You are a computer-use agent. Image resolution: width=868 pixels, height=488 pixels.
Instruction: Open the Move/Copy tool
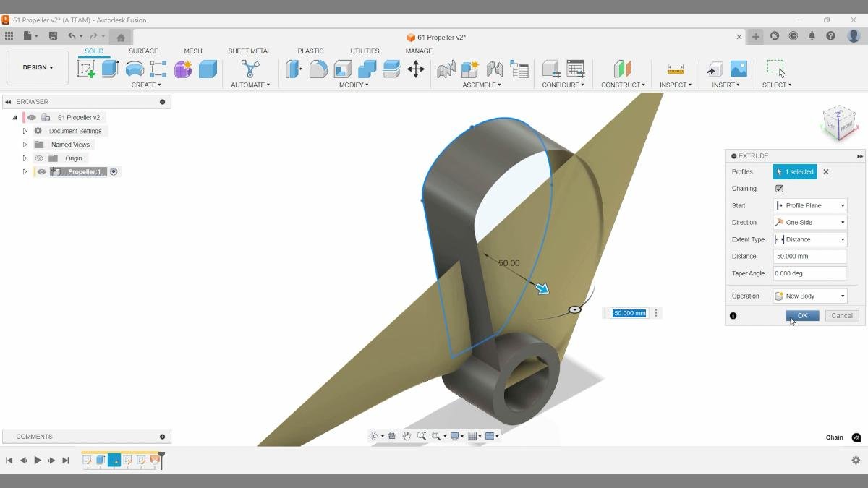(414, 69)
